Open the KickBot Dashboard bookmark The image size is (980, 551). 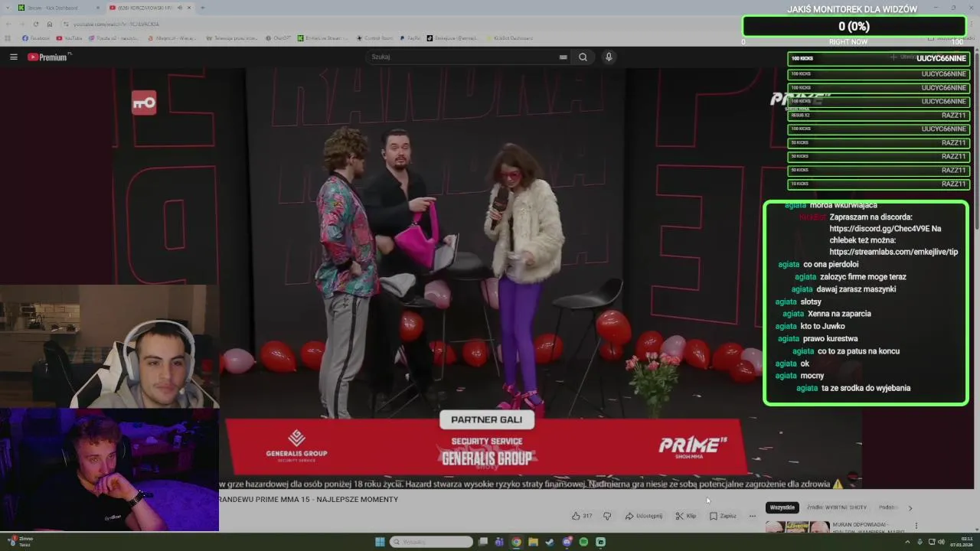pos(509,37)
